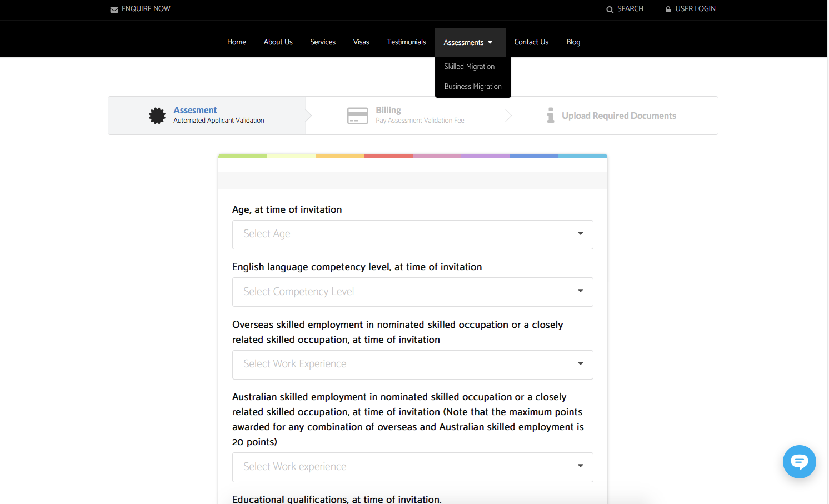Click the English language competency level label
This screenshot has height=504, width=829.
click(x=357, y=267)
